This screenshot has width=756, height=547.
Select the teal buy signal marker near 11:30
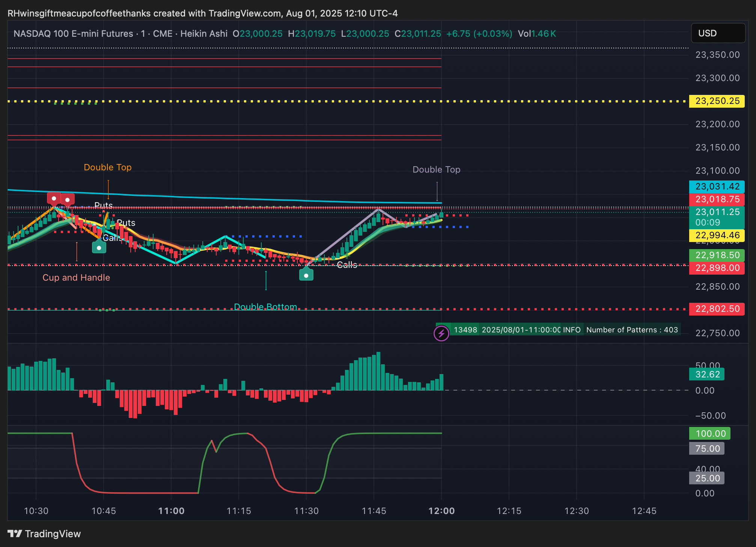click(306, 275)
